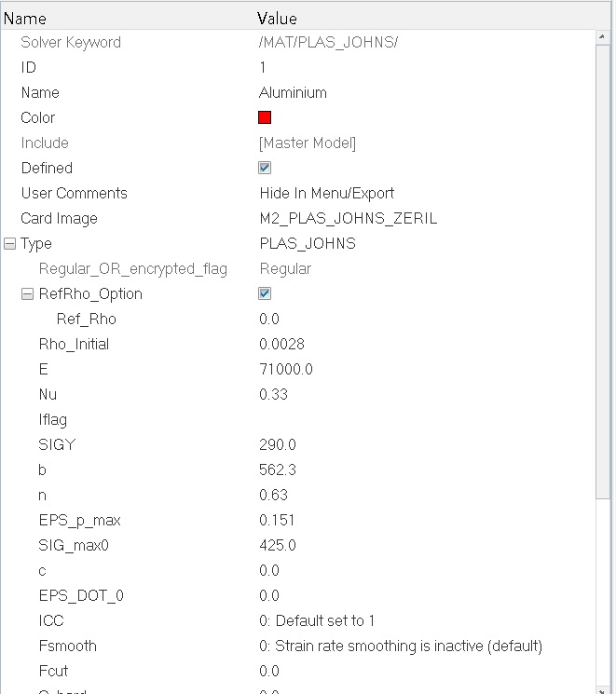616x694 pixels.
Task: Edit the Name value Aluminium
Action: [293, 92]
